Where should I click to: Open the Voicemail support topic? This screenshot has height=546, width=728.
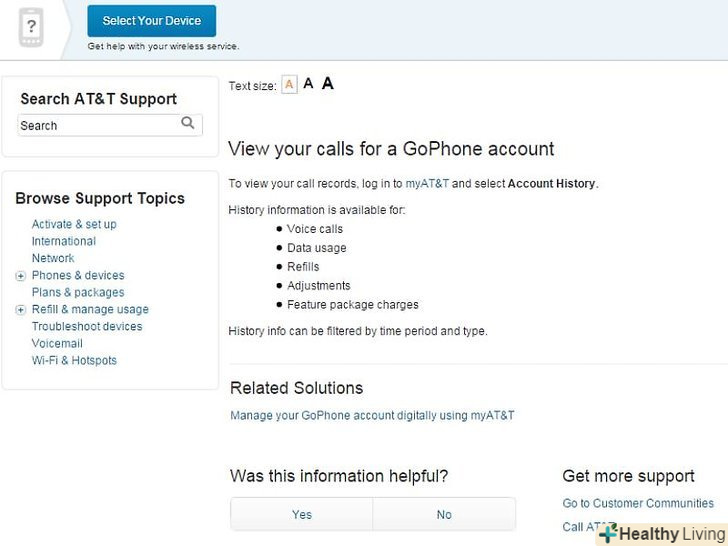click(57, 344)
